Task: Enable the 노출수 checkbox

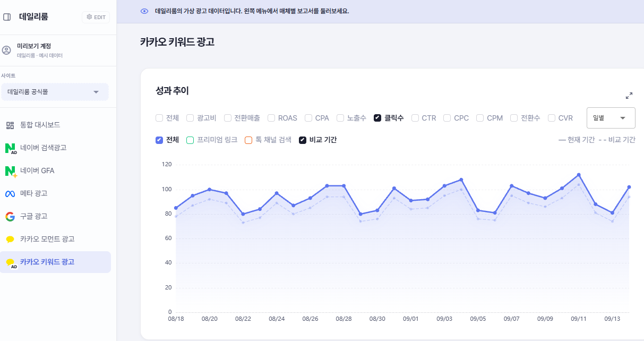Action: tap(340, 118)
